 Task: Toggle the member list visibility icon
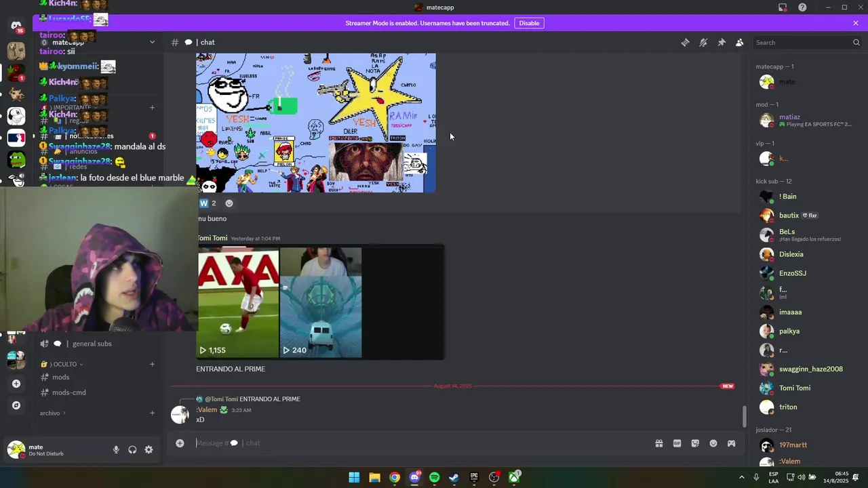point(740,43)
